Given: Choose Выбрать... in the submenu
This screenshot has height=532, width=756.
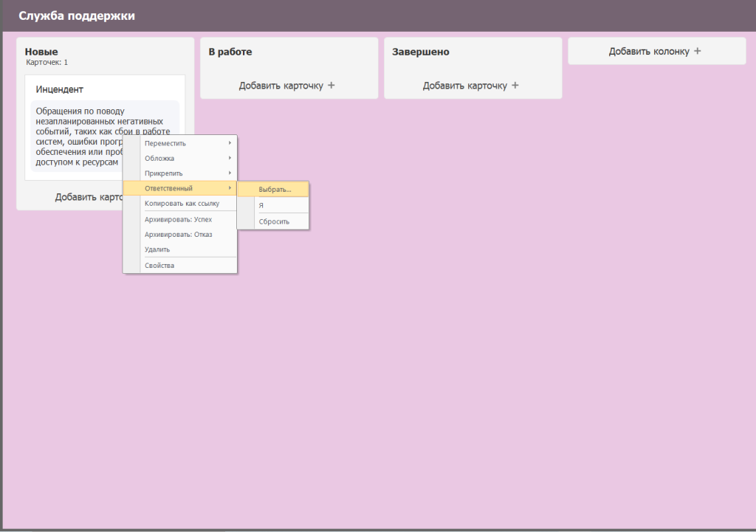Looking at the screenshot, I should [275, 190].
